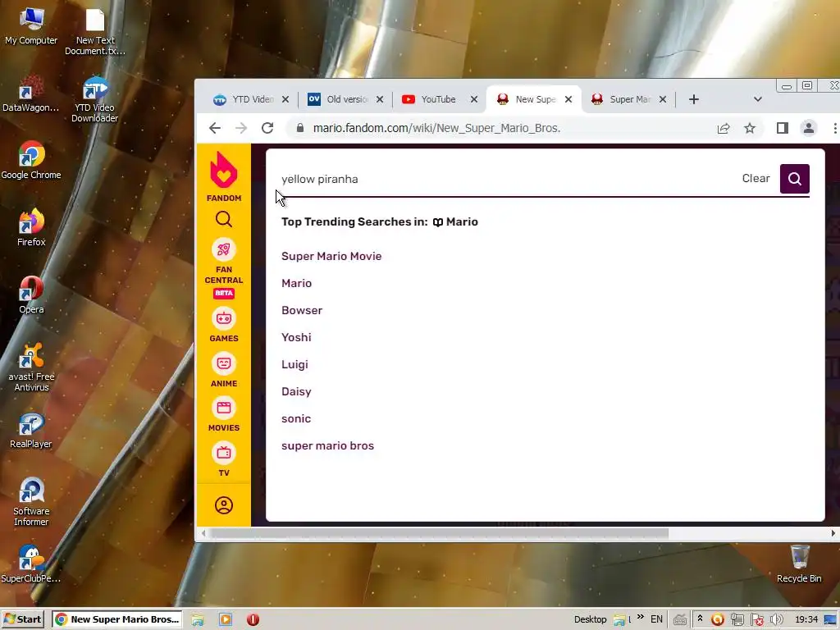The image size is (840, 630).
Task: View site information lock icon
Action: [300, 128]
